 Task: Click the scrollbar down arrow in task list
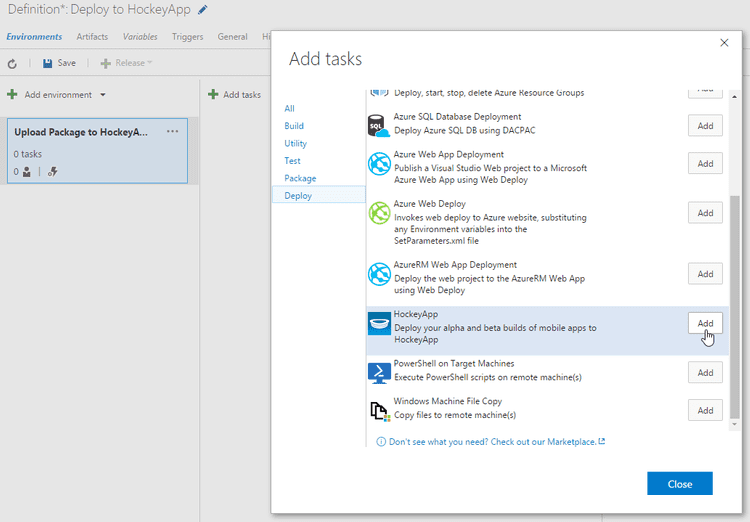[735, 424]
